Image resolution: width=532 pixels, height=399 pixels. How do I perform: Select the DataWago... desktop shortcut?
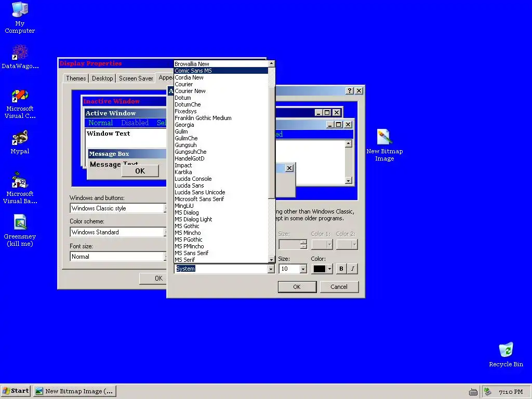coord(20,57)
